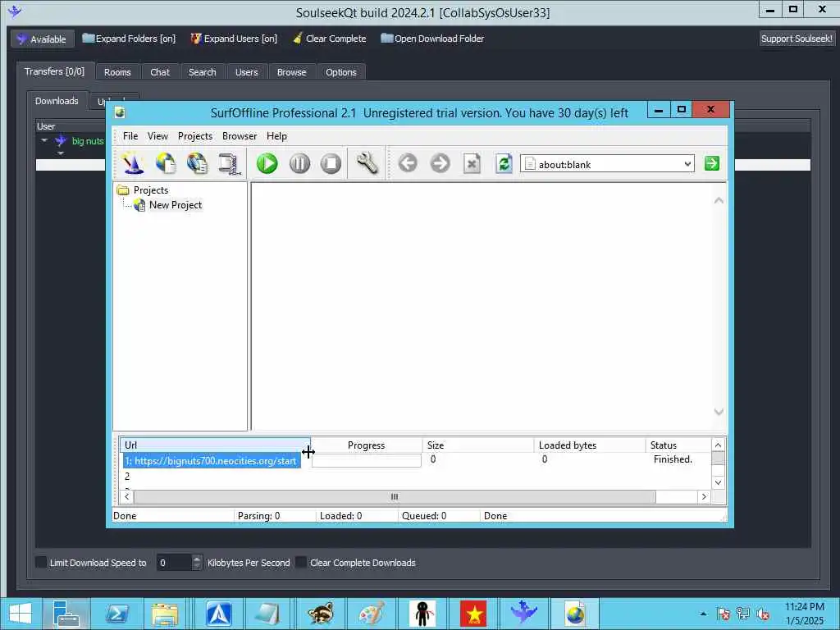
Task: Open the New Project wizard hat icon
Action: 133,163
